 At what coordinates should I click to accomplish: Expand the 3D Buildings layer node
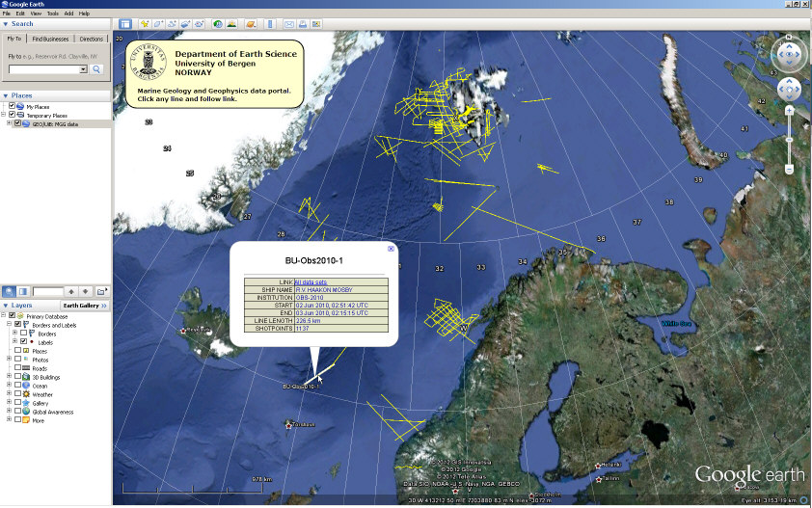pyautogui.click(x=9, y=377)
